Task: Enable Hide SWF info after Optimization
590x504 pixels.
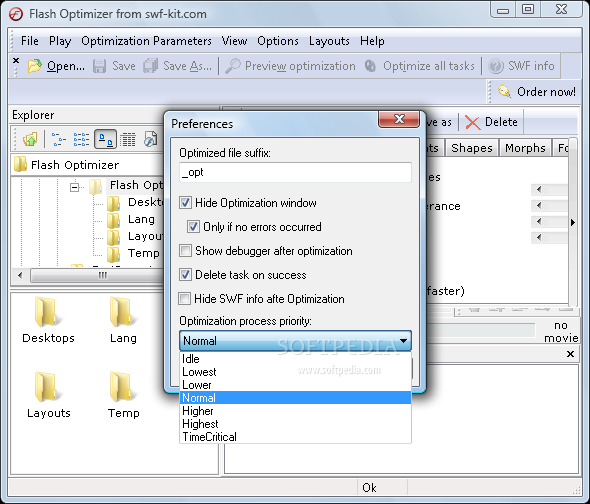Action: [184, 298]
